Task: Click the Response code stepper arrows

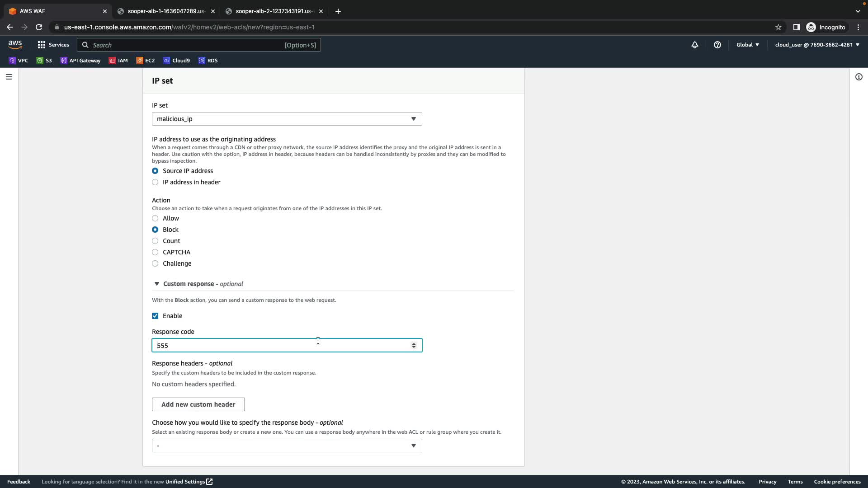Action: [414, 345]
